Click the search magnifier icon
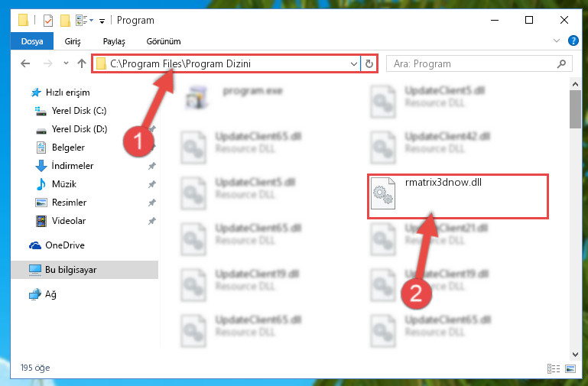588x386 pixels. click(x=561, y=63)
